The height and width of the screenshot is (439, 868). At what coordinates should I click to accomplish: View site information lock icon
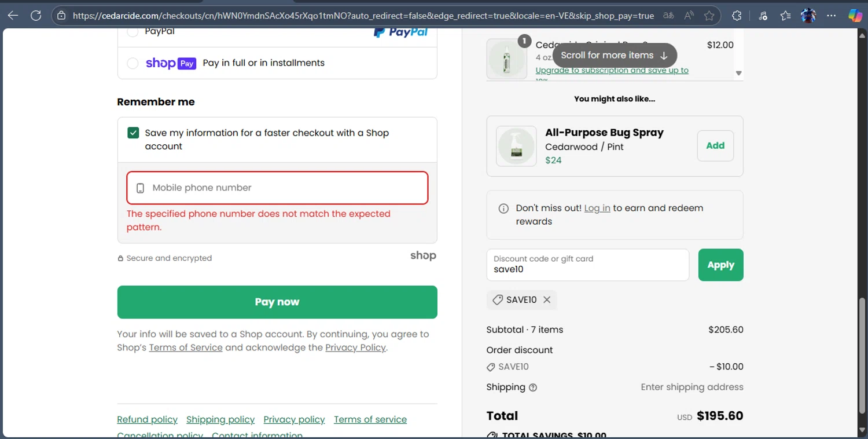click(62, 16)
